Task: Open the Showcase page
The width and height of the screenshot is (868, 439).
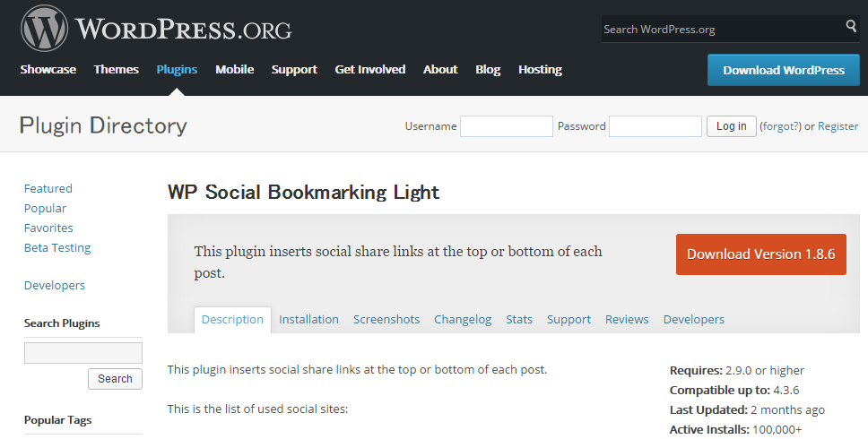Action: (48, 69)
